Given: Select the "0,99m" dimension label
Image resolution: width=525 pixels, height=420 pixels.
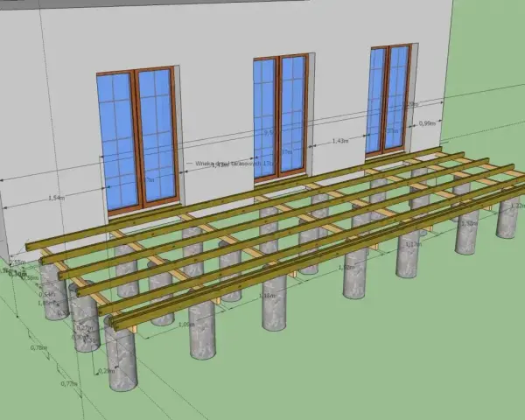Looking at the screenshot, I should (427, 123).
